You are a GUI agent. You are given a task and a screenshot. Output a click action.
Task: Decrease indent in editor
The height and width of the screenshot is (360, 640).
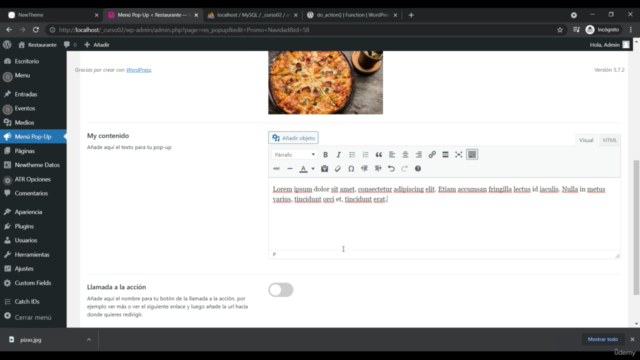[x=364, y=169]
